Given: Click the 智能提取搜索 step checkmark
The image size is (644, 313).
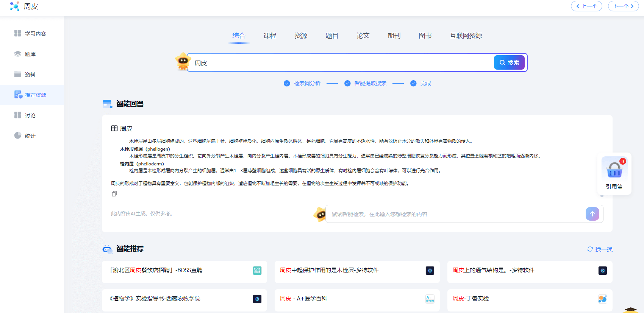Looking at the screenshot, I should point(347,83).
